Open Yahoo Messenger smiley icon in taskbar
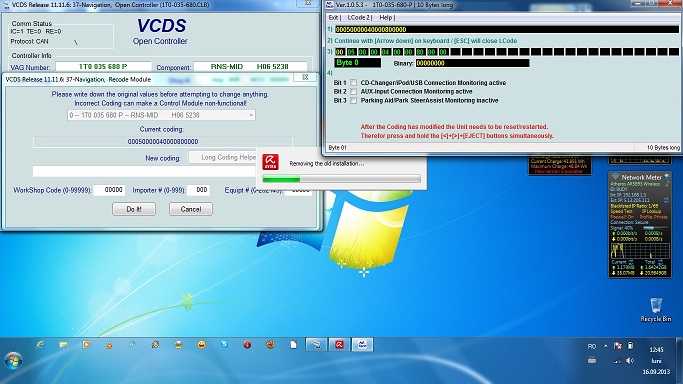Viewport: 683px width, 384px height. 201,344
